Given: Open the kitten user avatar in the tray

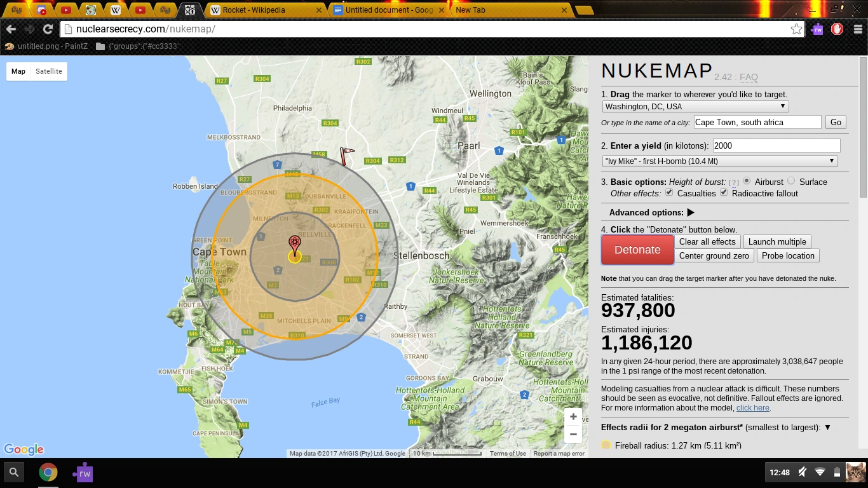Looking at the screenshot, I should [x=855, y=472].
